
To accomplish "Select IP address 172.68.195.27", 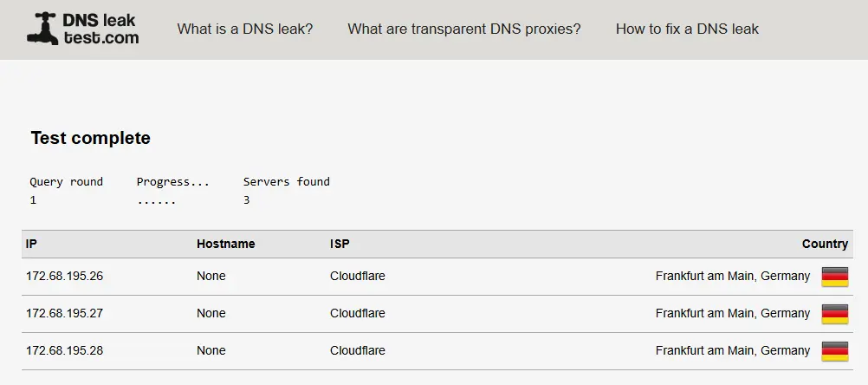I will pos(64,314).
